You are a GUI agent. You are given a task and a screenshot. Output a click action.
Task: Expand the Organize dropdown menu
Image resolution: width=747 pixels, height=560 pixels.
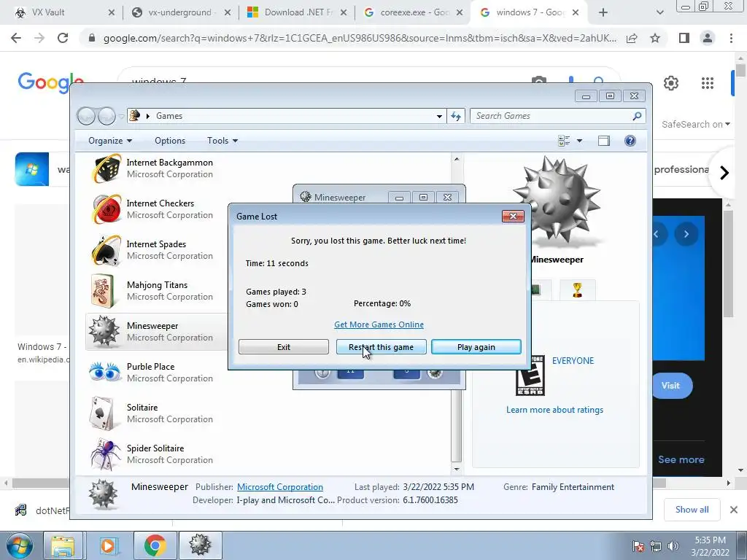pos(110,141)
